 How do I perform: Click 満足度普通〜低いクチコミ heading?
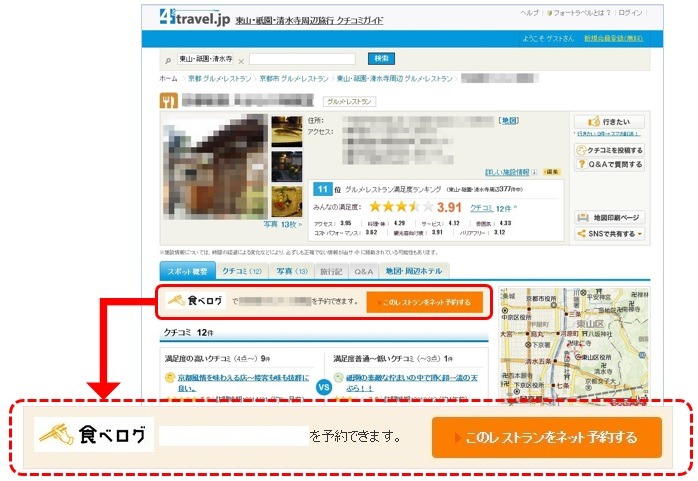point(393,358)
